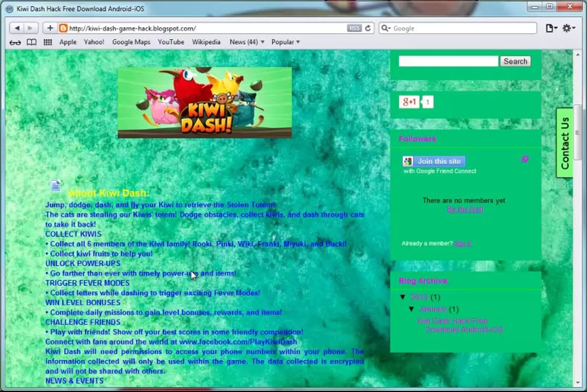Click the blog search text box
The image size is (587, 392).
(x=448, y=61)
